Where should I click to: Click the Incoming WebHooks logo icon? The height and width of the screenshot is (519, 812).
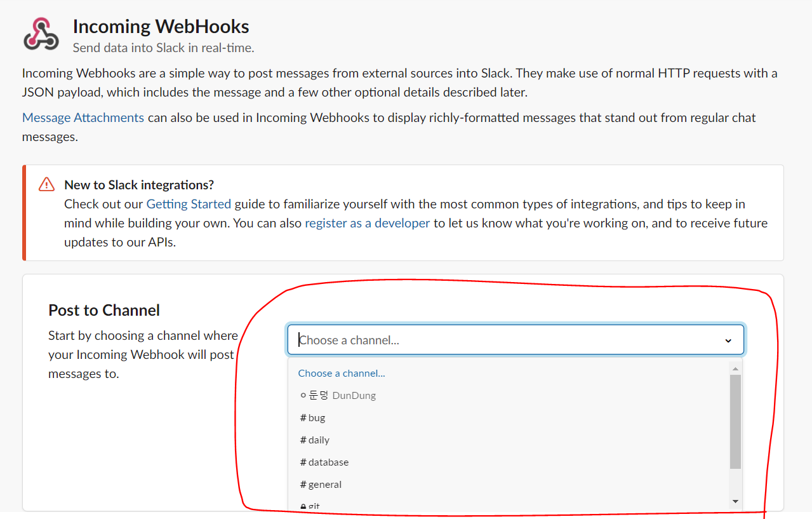[41, 34]
